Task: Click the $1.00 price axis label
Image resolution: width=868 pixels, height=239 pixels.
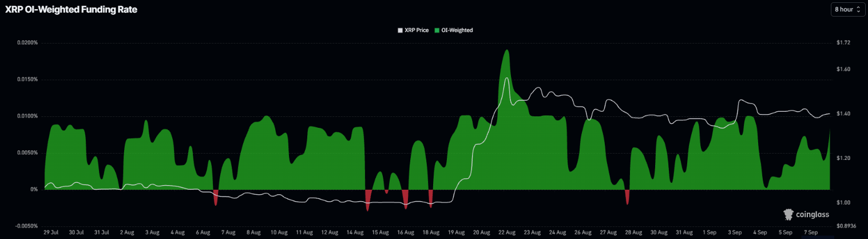Action: tap(843, 203)
